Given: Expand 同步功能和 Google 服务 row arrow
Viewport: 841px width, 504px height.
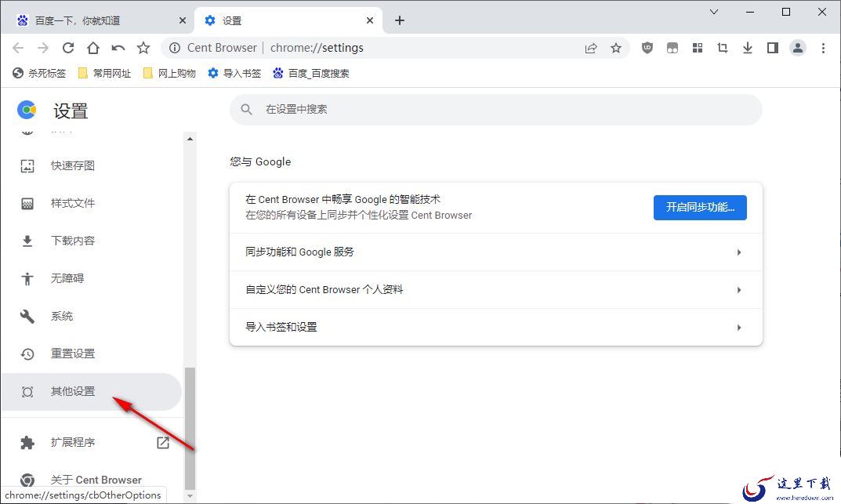Looking at the screenshot, I should click(739, 252).
